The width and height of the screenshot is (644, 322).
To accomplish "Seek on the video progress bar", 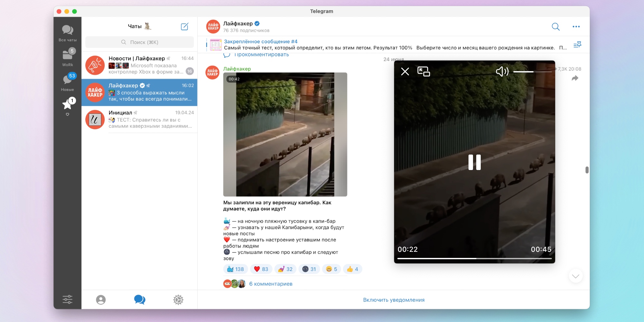I will coord(474,258).
